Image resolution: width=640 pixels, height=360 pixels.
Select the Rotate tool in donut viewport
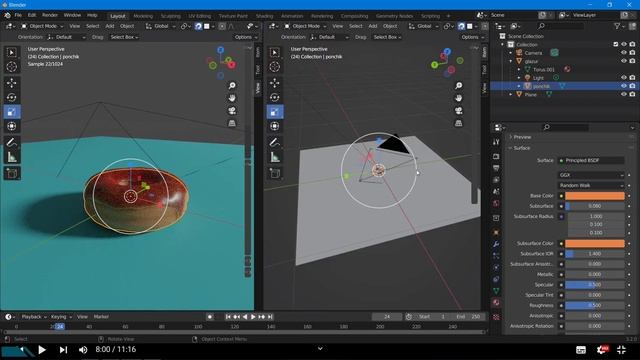click(x=12, y=97)
